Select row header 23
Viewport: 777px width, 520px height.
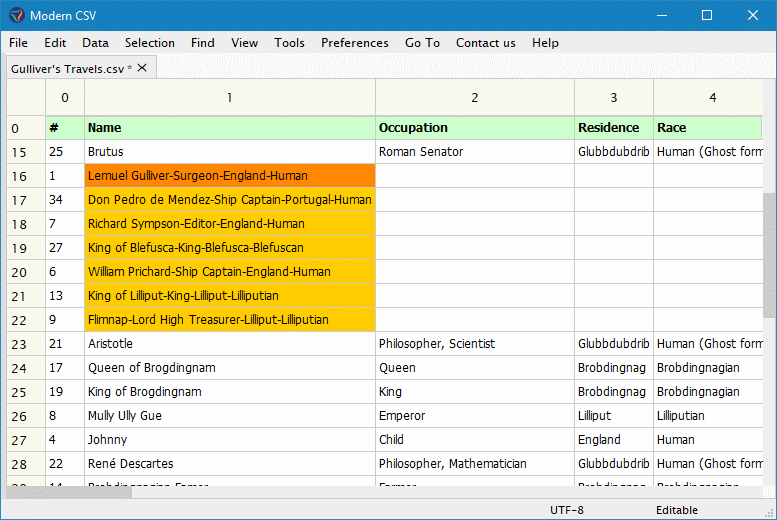click(26, 344)
